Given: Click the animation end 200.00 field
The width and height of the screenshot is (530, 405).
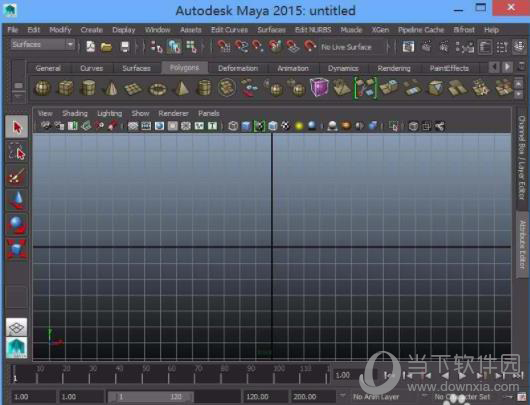Looking at the screenshot, I should [313, 397].
